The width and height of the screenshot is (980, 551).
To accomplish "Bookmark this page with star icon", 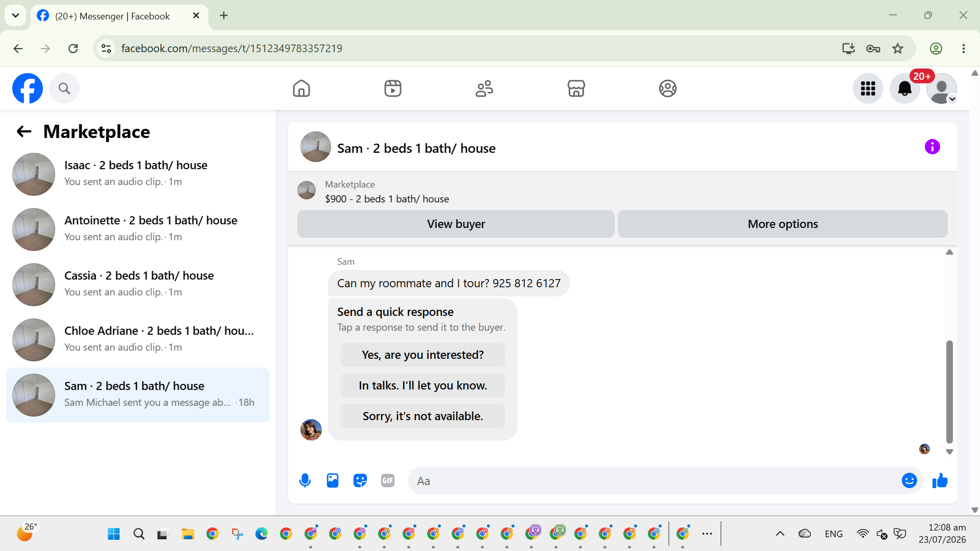I will click(x=898, y=49).
